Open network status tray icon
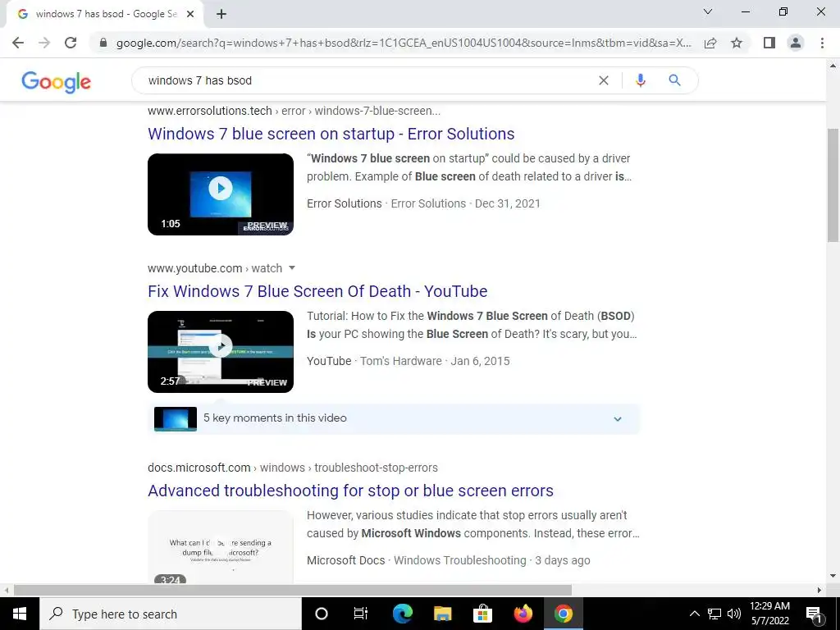 tap(714, 614)
